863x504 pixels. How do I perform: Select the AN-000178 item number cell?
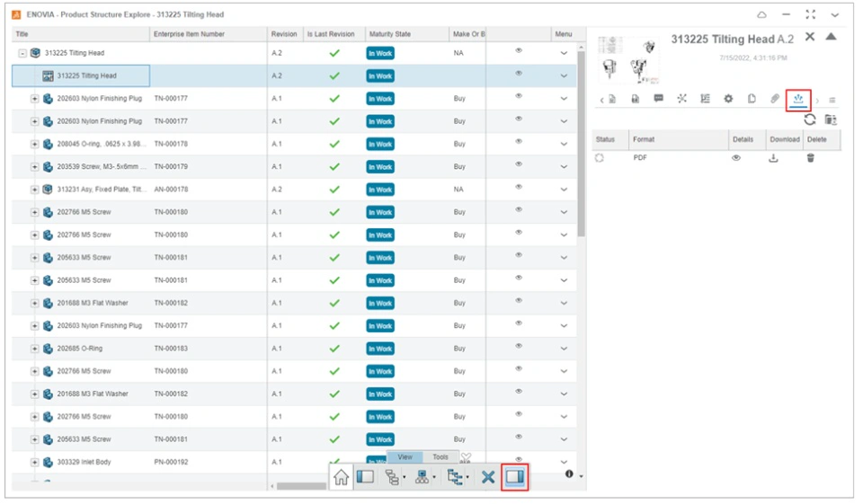coord(208,190)
